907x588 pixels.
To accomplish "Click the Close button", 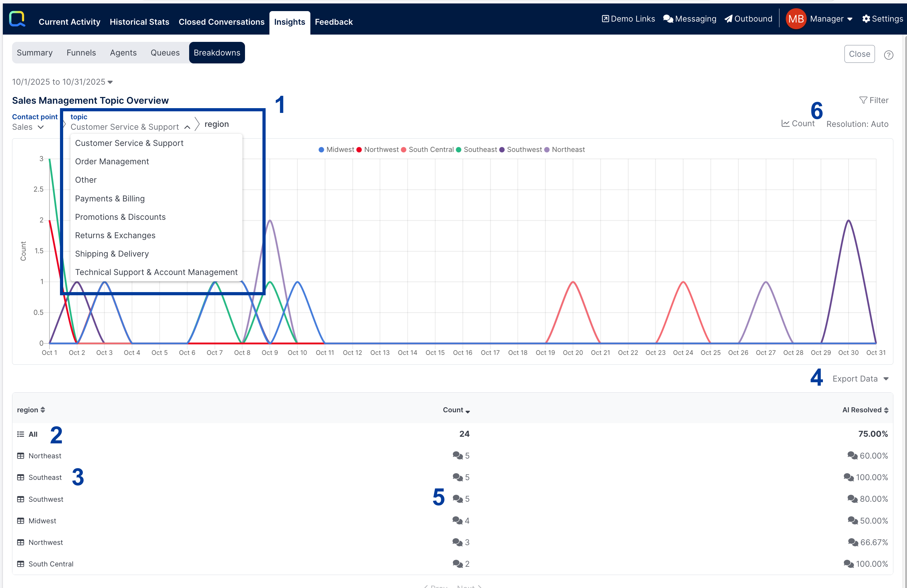I will [x=859, y=54].
